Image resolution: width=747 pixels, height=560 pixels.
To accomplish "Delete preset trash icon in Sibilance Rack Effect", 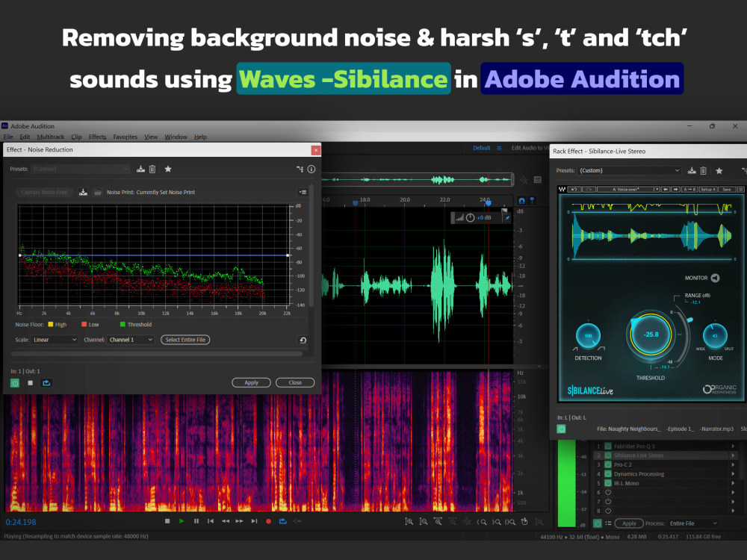I will (x=704, y=170).
